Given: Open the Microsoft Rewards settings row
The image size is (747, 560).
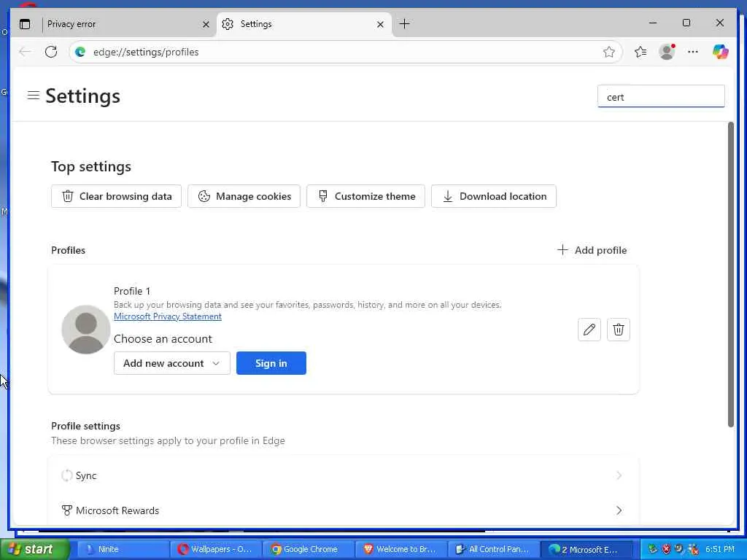Looking at the screenshot, I should [343, 510].
